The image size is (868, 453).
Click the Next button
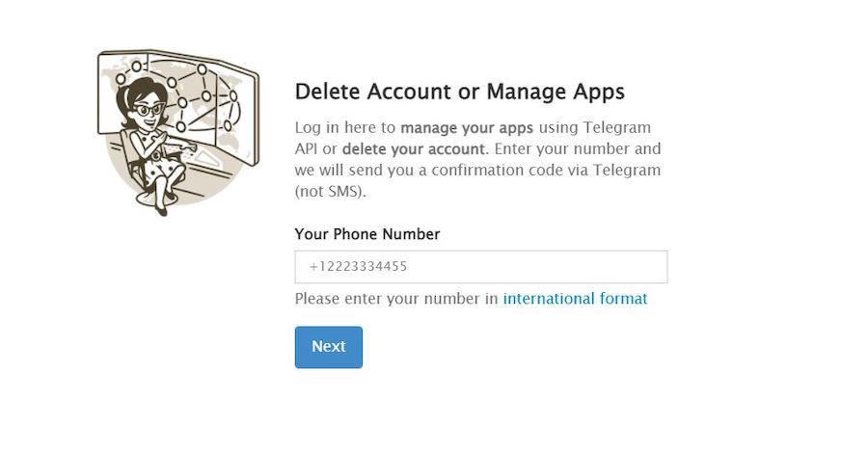point(328,347)
